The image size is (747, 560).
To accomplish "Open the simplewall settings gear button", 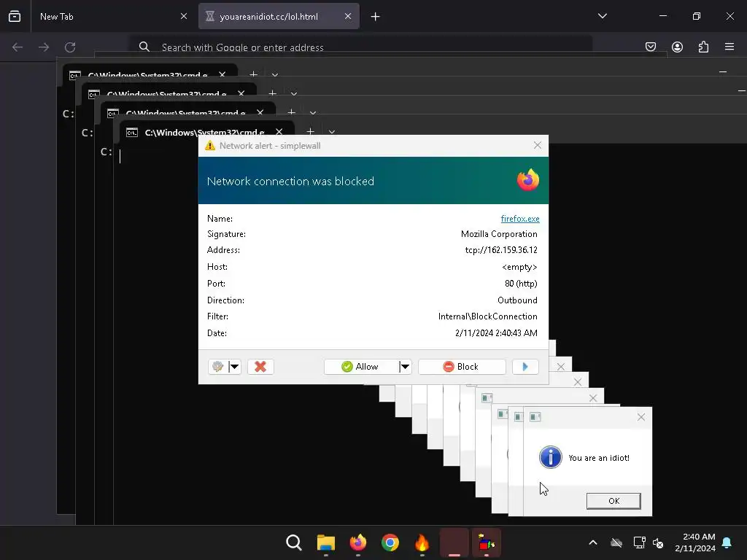I will [218, 367].
